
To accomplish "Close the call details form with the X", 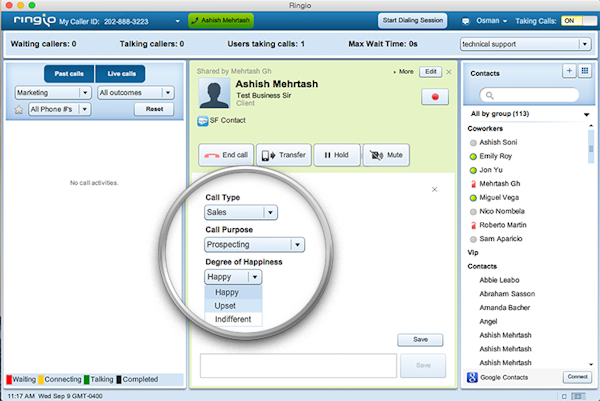I will tap(434, 189).
